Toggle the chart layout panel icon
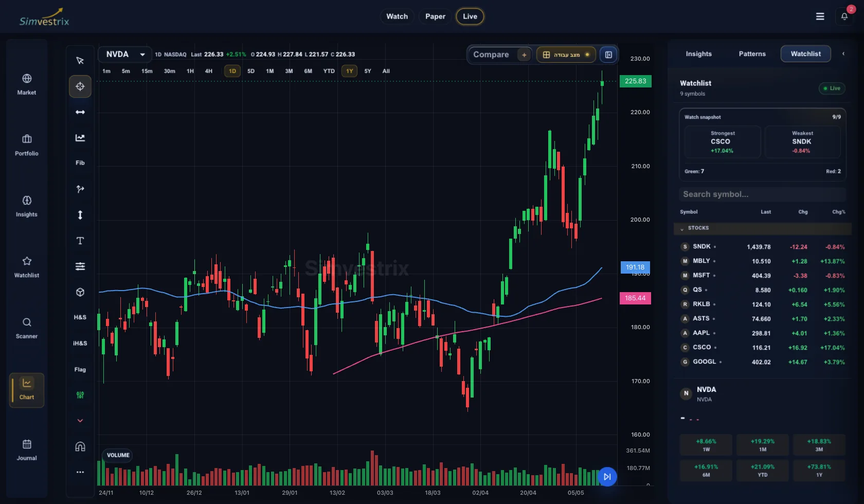Screen dimensions: 864x504 click(x=608, y=55)
